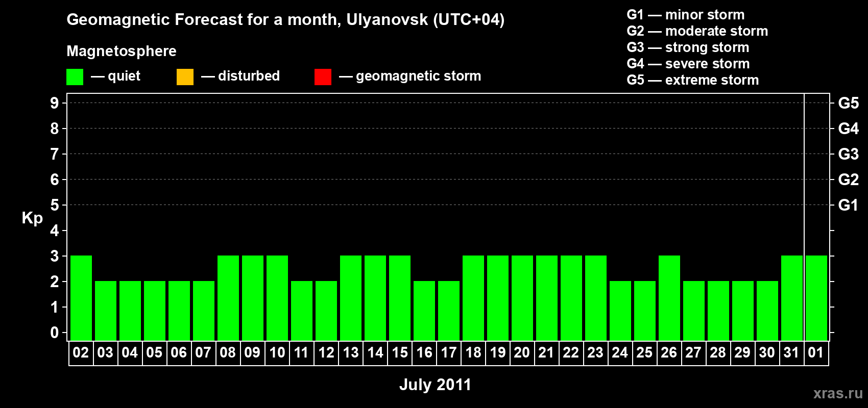This screenshot has width=868, height=408.
Task: Select the bar for day 02
Action: click(81, 298)
